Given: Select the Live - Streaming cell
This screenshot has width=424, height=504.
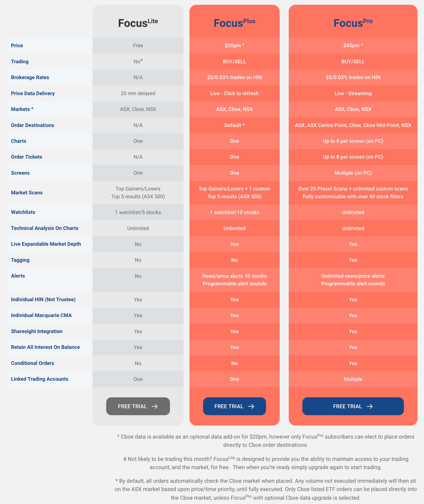Looking at the screenshot, I should (353, 93).
